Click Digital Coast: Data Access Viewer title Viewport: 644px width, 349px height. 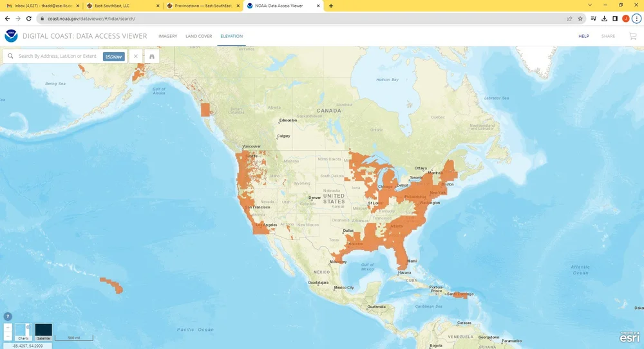[x=84, y=36]
